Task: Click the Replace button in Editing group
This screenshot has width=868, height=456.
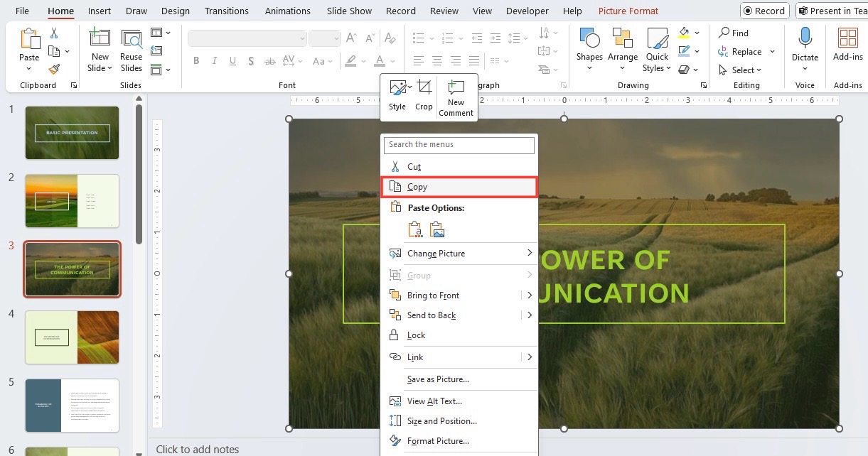Action: point(746,52)
